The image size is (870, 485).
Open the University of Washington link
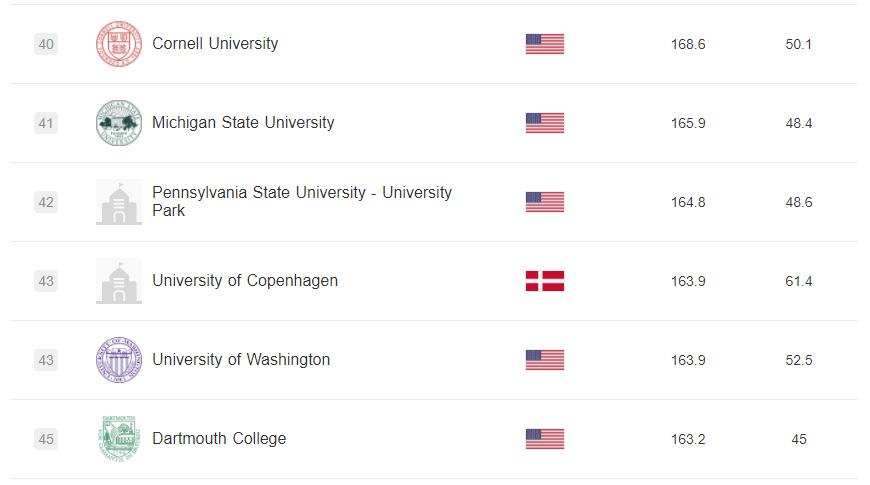(241, 360)
